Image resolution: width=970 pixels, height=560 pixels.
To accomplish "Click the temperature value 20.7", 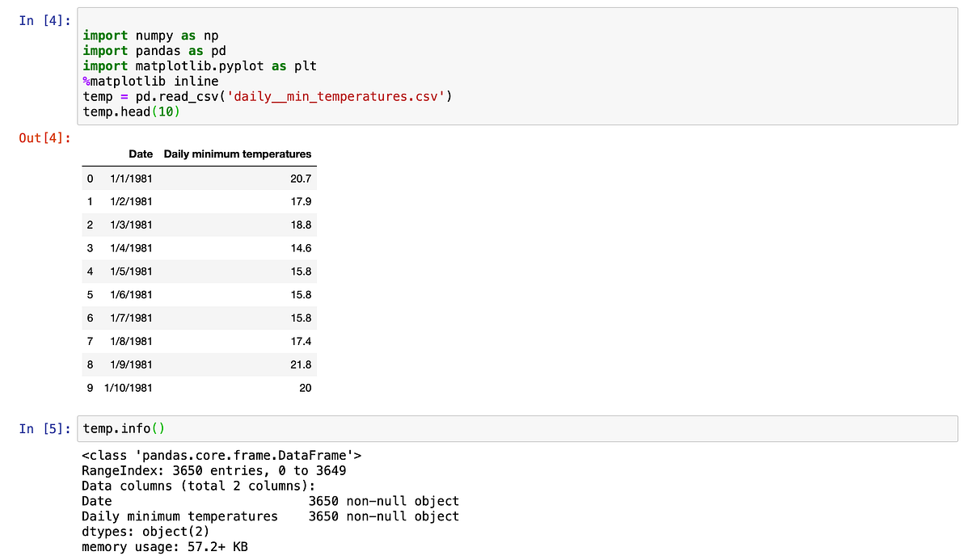I will 302,178.
